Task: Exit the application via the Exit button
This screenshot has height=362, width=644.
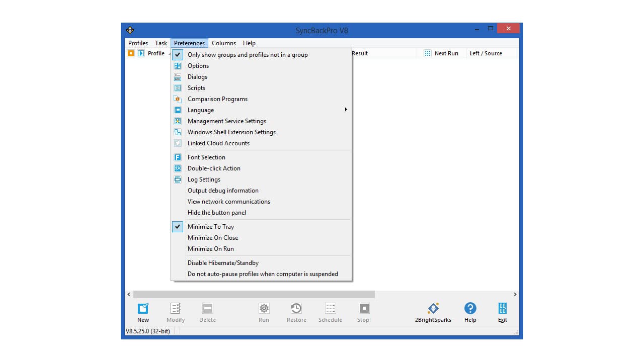Action: coord(502,311)
